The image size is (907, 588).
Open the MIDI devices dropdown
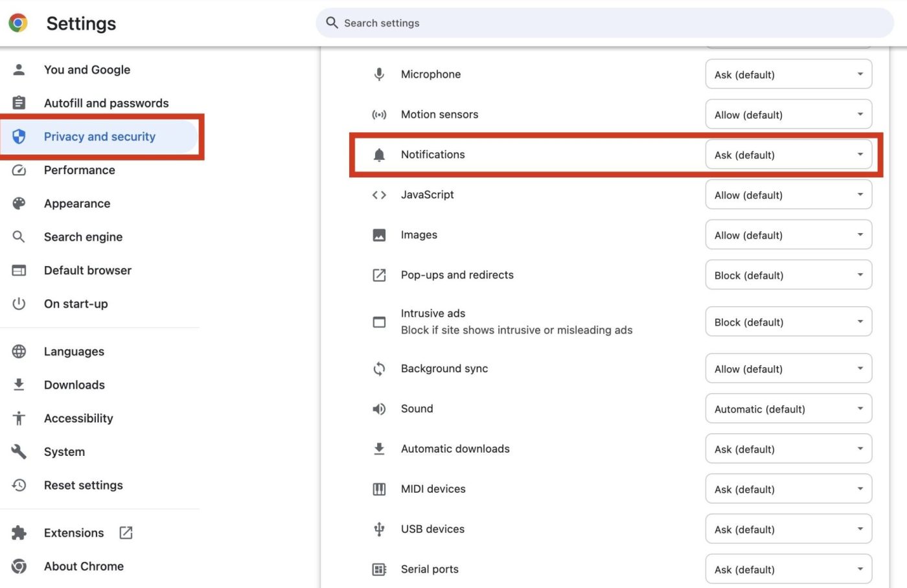(x=788, y=489)
